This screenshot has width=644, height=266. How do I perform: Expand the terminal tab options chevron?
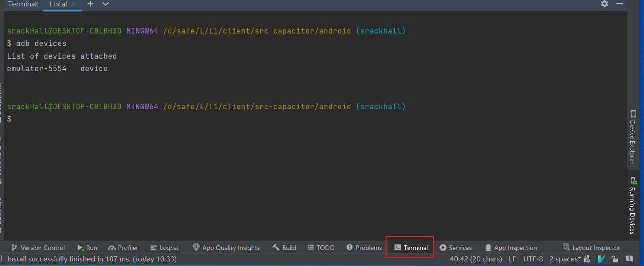point(106,4)
